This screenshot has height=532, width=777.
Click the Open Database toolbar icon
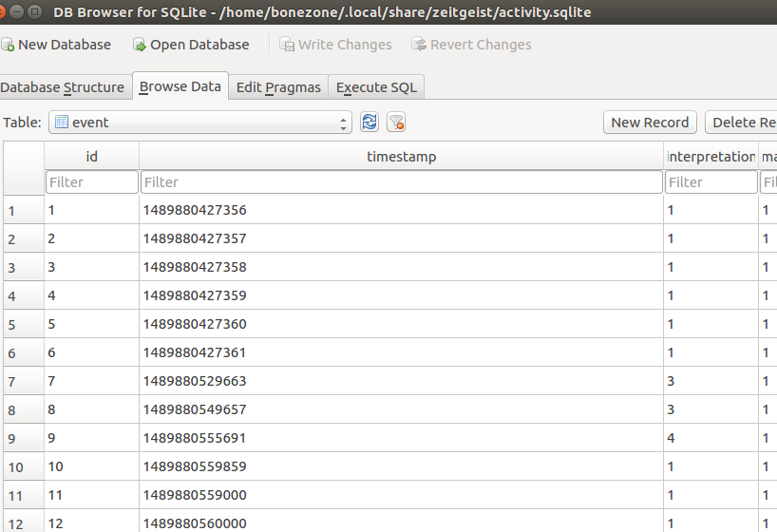(140, 45)
